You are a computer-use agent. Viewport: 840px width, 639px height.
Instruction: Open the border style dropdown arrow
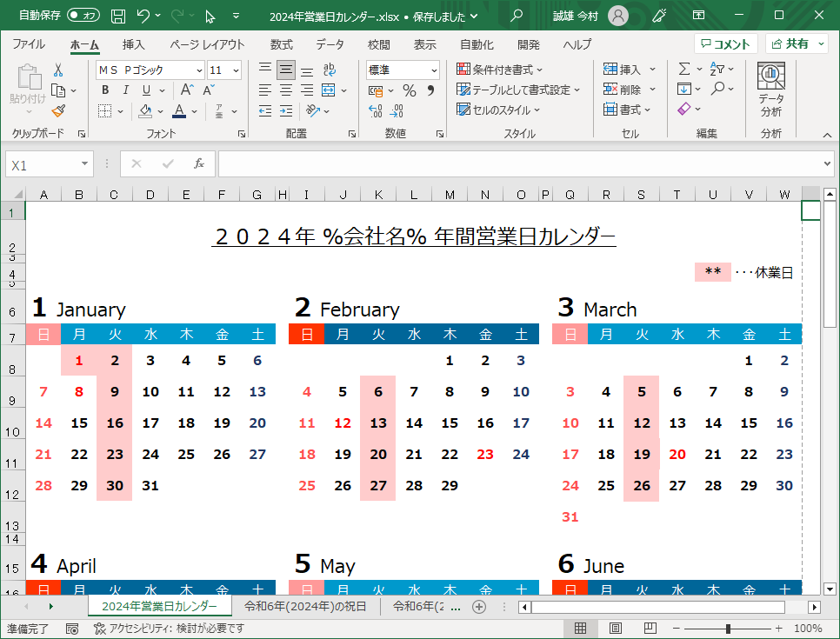pos(121,110)
